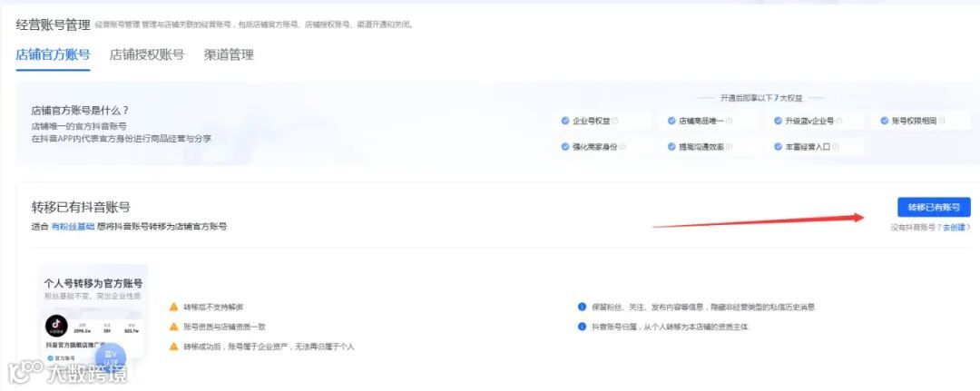Click 升级蓝v企业号 benefit label
Viewport: 980px width, 391px height.
[809, 122]
